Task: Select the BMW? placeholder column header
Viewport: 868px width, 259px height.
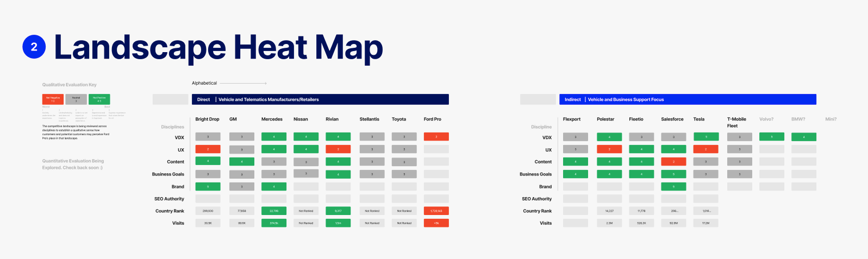Action: point(798,119)
